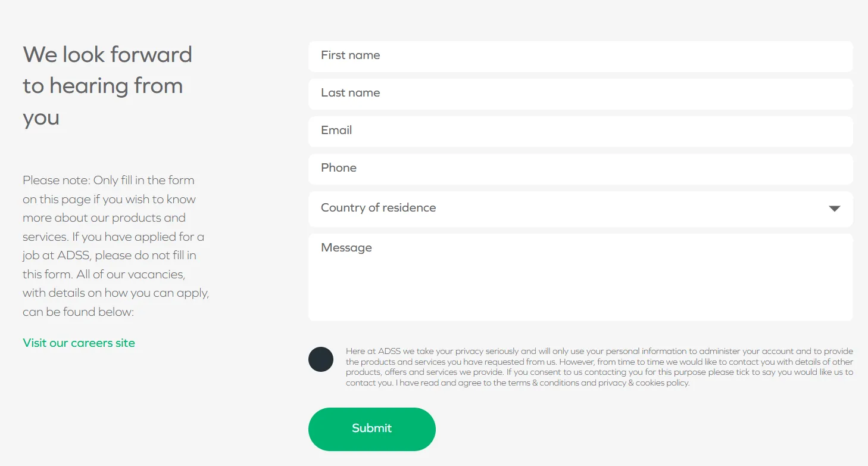Select the Email input field
Image resolution: width=868 pixels, height=466 pixels.
tap(580, 131)
